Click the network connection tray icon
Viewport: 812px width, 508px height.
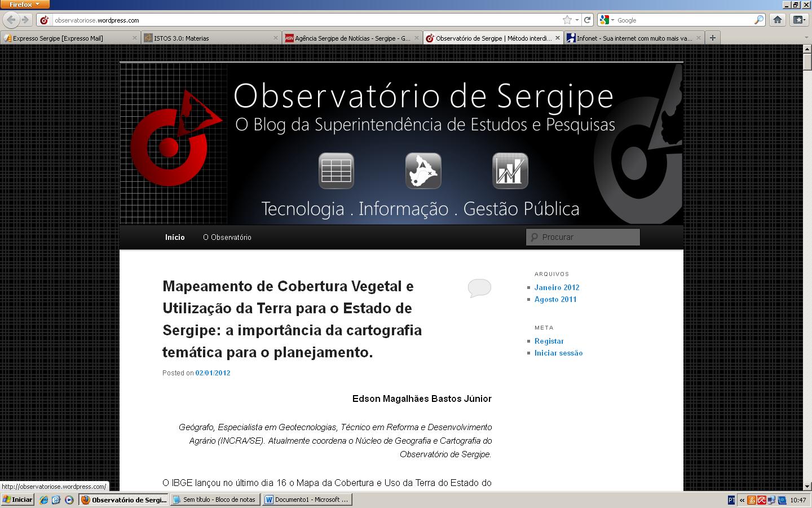point(772,500)
